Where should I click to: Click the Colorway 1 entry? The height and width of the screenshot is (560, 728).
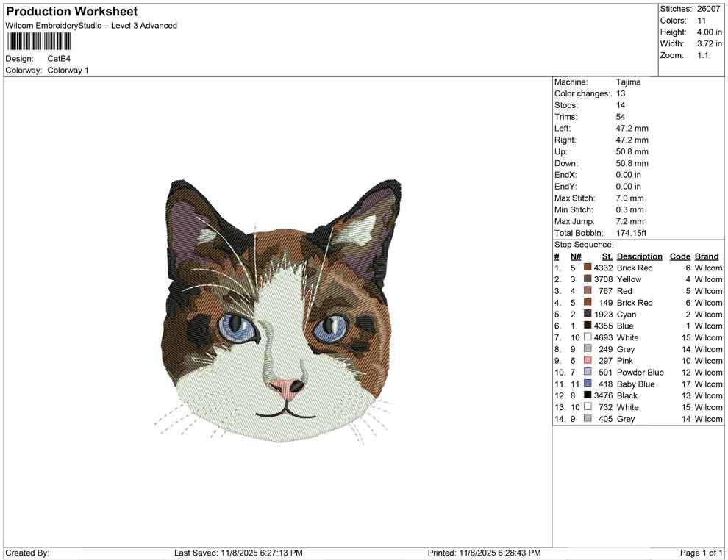point(69,70)
